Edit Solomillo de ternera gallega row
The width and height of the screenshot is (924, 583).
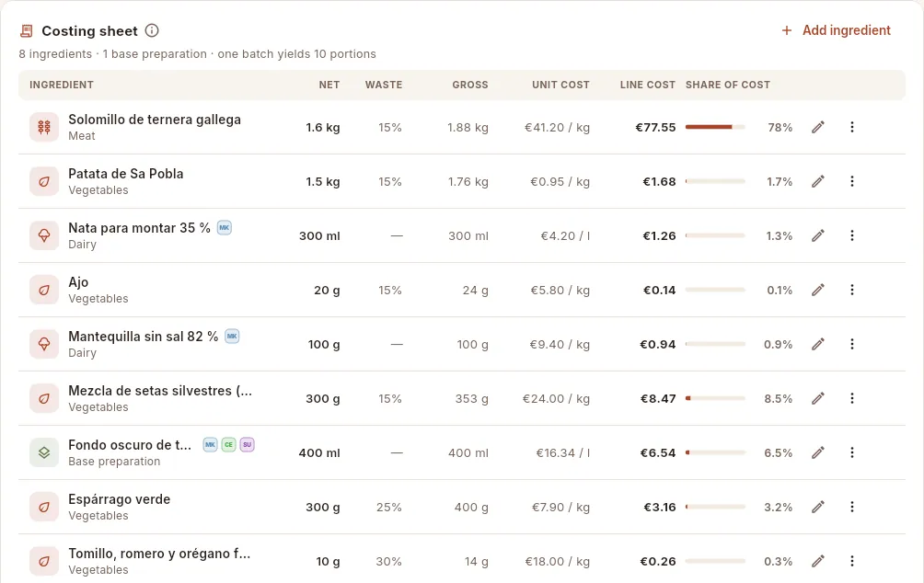(818, 127)
